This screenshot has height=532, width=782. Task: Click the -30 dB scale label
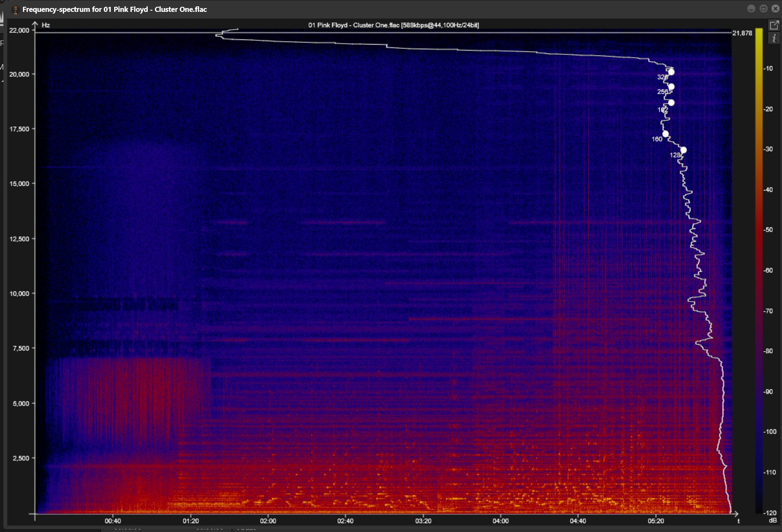(x=769, y=149)
